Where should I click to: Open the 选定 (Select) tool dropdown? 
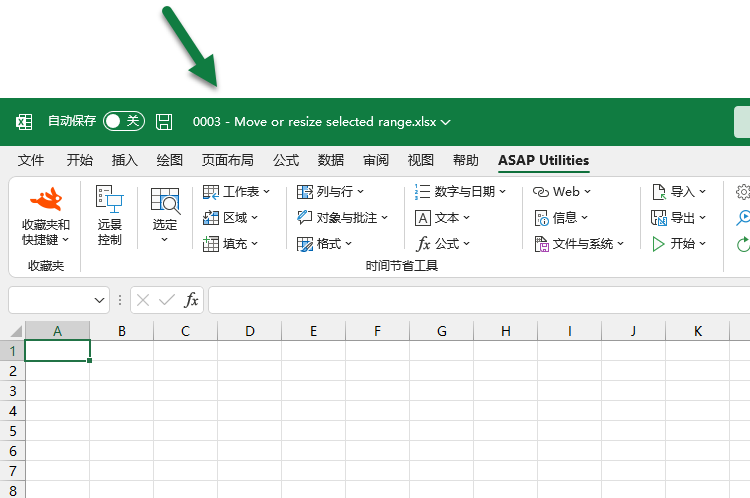coord(165,216)
